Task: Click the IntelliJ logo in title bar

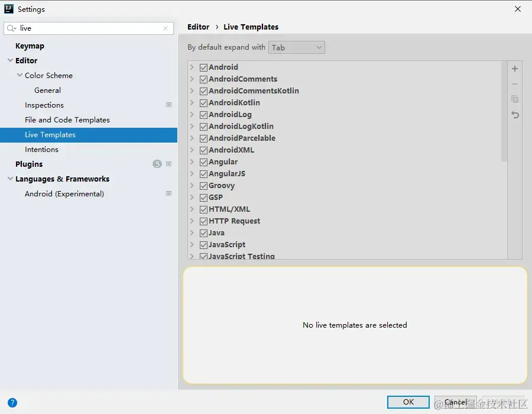Action: point(9,9)
